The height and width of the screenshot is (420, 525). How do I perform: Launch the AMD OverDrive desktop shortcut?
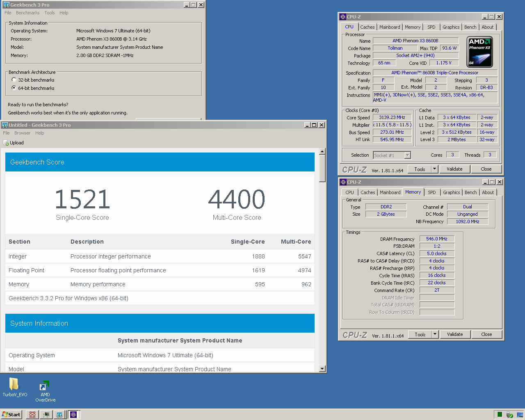coord(45,391)
